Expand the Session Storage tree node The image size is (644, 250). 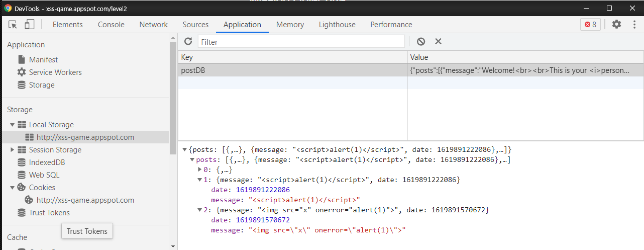12,149
